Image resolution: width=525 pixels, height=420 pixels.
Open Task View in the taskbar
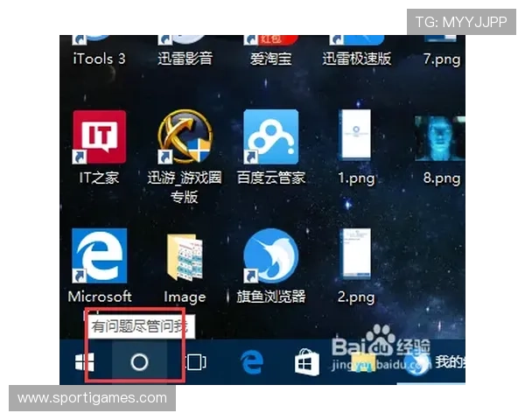coord(196,362)
